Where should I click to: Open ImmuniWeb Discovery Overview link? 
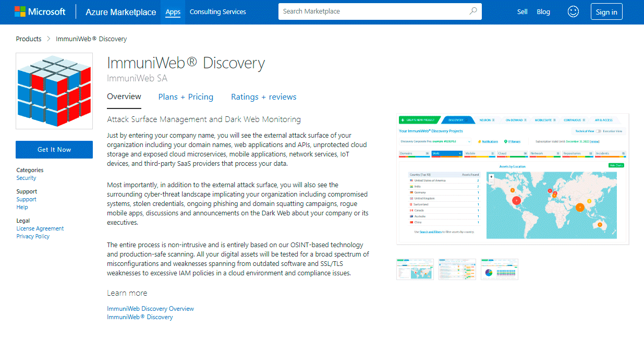150,309
